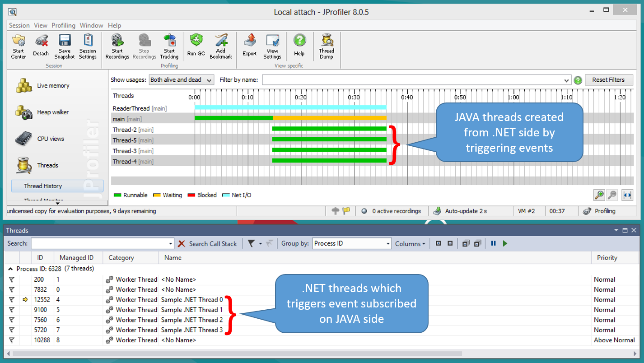Collapse the Process ID 6328 group
Screen dimensions: 644x363
[x=10, y=269]
